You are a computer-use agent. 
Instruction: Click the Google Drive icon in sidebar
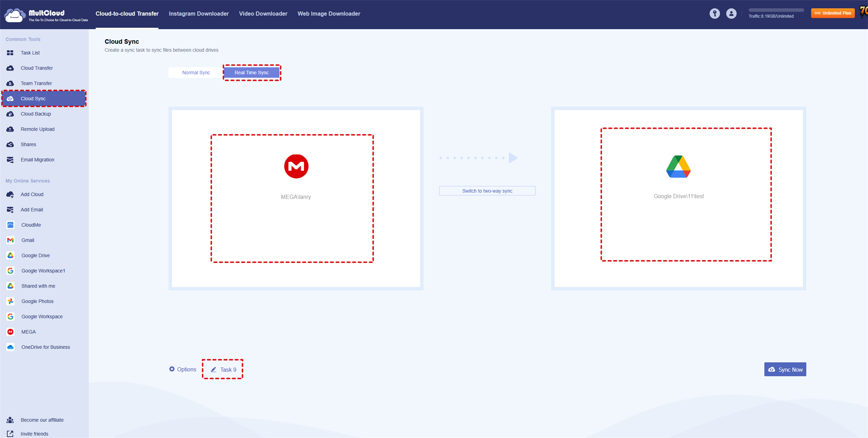tap(10, 256)
